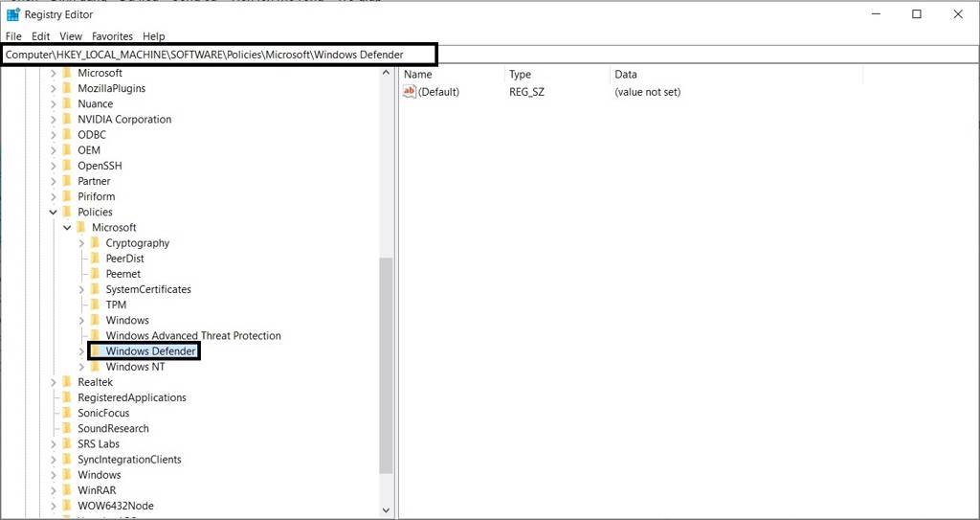The width and height of the screenshot is (980, 520).
Task: Expand the Windows NT key
Action: click(x=81, y=367)
